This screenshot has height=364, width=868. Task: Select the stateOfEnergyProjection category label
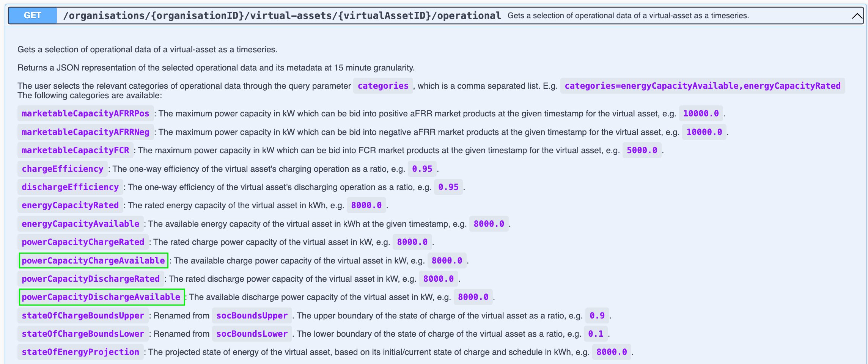coord(80,352)
